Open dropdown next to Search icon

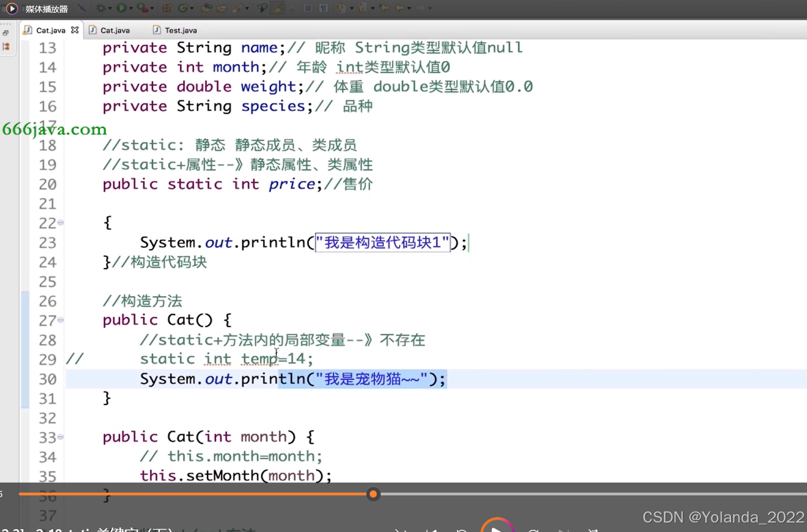coord(247,8)
